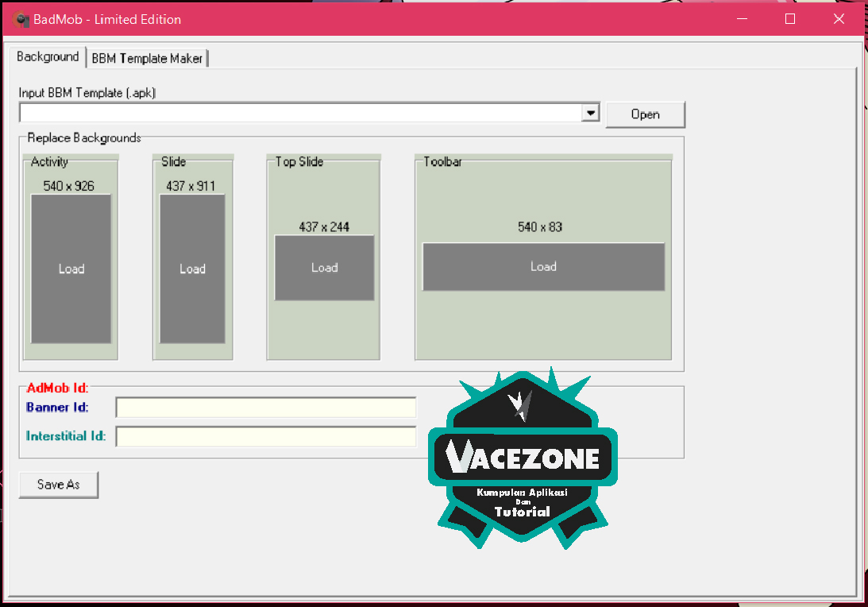This screenshot has width=868, height=607.
Task: Maximize the BadMob window
Action: click(x=790, y=19)
